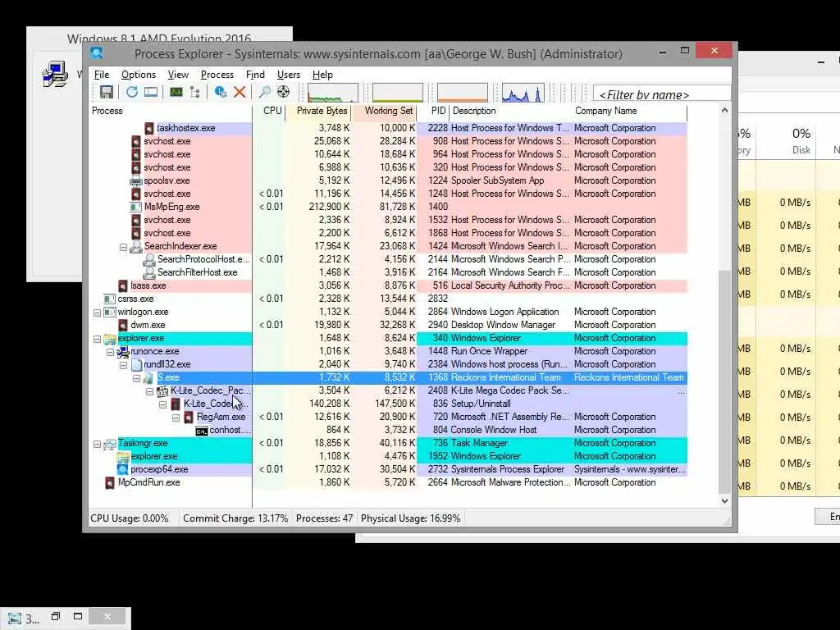This screenshot has width=840, height=630.
Task: Click the Refresh Now toolbar icon
Action: [x=132, y=92]
